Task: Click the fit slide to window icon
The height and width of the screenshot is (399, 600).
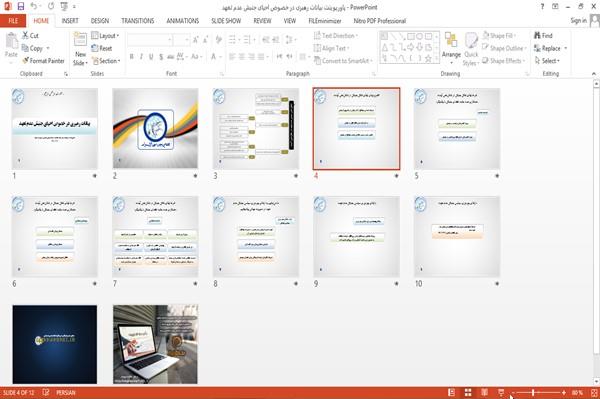Action: tap(594, 392)
